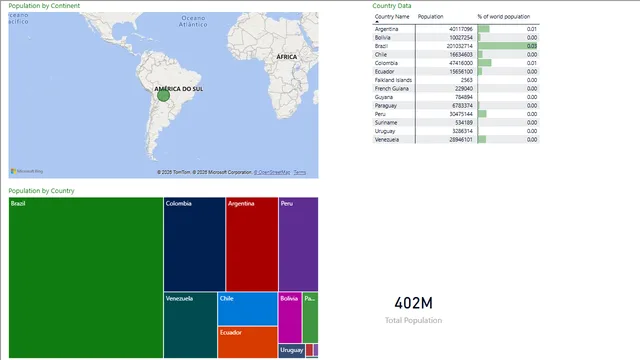
Task: Click the Country Data table title
Action: click(x=392, y=6)
